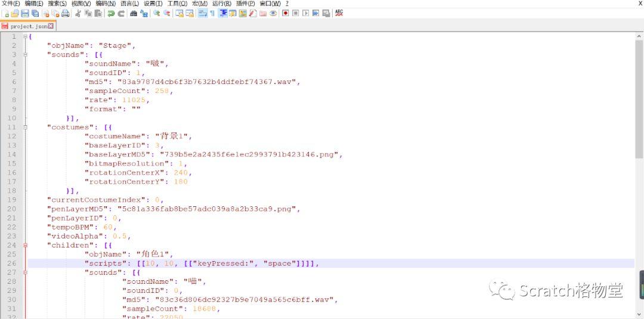Click the "objName": "Stage" line
Viewport: 644px width, 319px height.
[91, 45]
